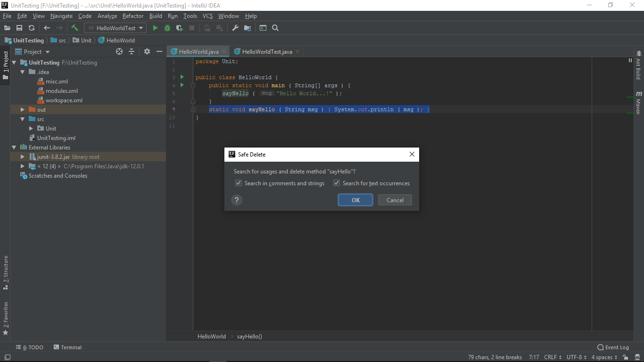
Task: Switch to HelloWorldTest.java tab
Action: tap(267, 52)
